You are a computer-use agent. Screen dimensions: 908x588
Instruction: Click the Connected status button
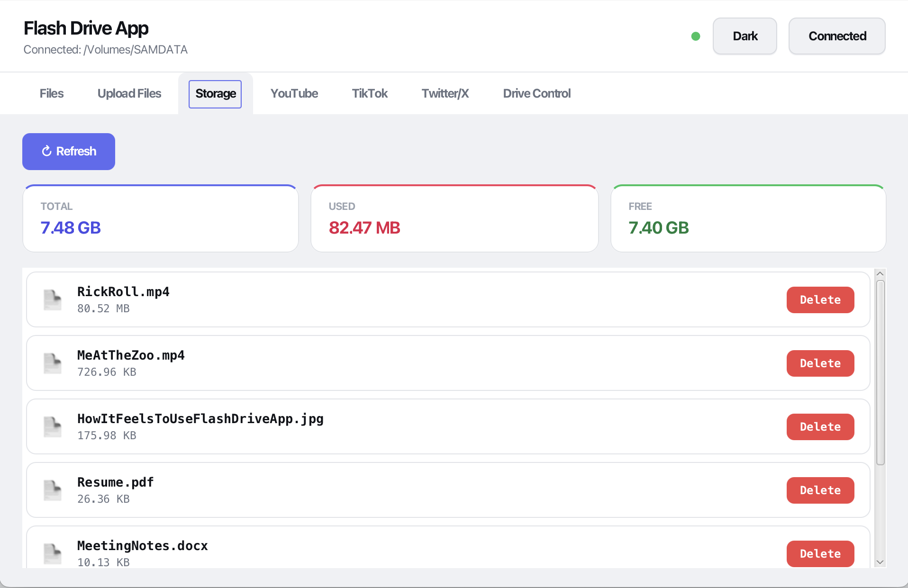(x=837, y=36)
